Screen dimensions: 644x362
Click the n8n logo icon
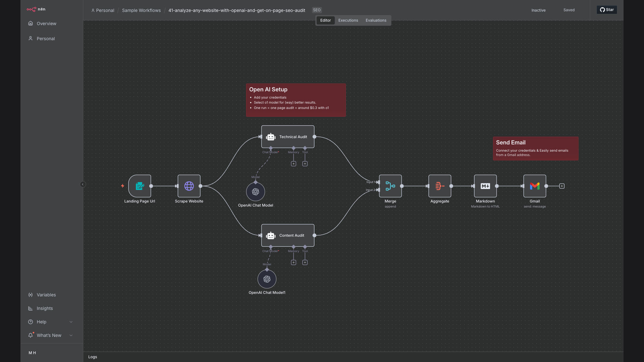click(31, 9)
